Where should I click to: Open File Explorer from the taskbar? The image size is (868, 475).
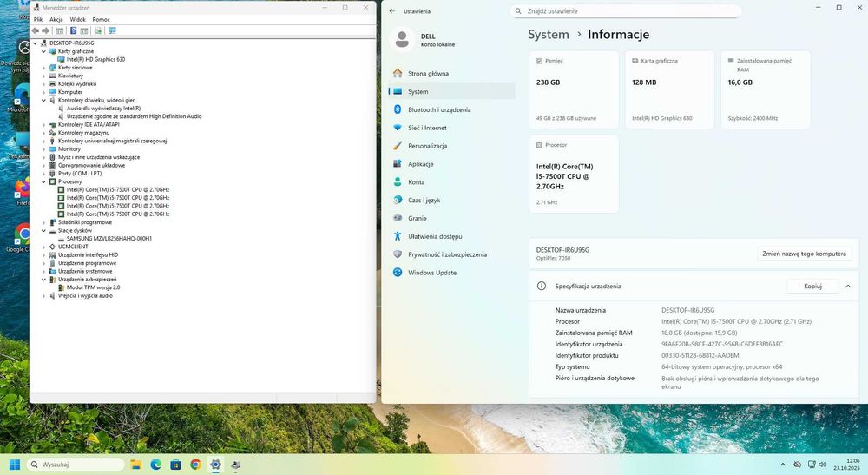(x=136, y=465)
